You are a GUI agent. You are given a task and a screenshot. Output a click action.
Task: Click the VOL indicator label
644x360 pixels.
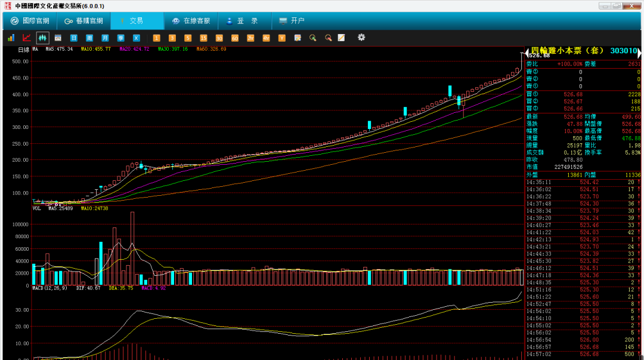[x=36, y=208]
